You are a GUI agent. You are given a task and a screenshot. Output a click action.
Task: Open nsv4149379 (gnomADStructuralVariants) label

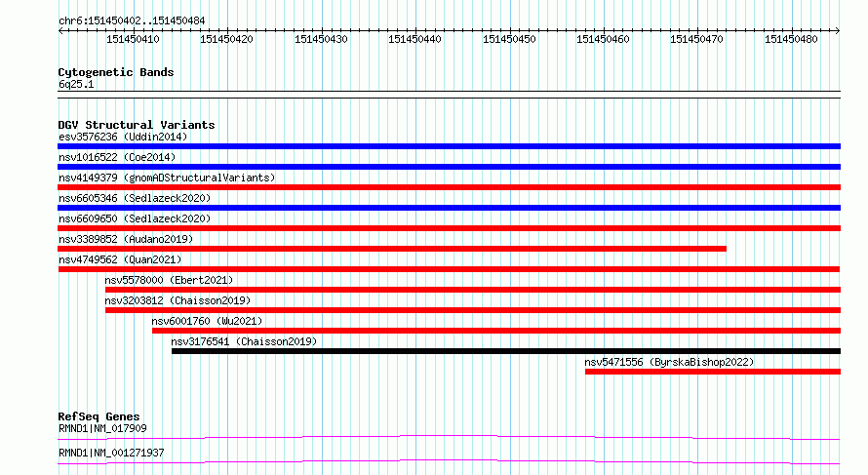click(167, 178)
